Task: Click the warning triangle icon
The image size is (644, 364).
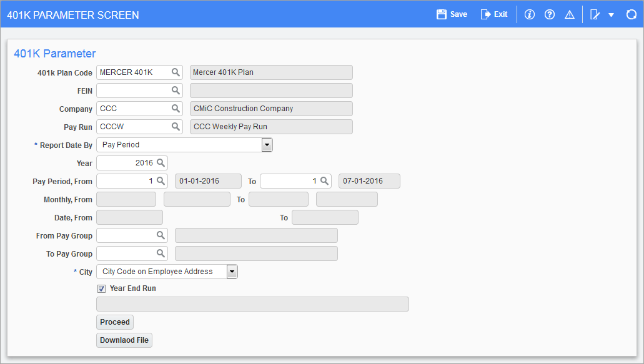Action: pos(570,15)
